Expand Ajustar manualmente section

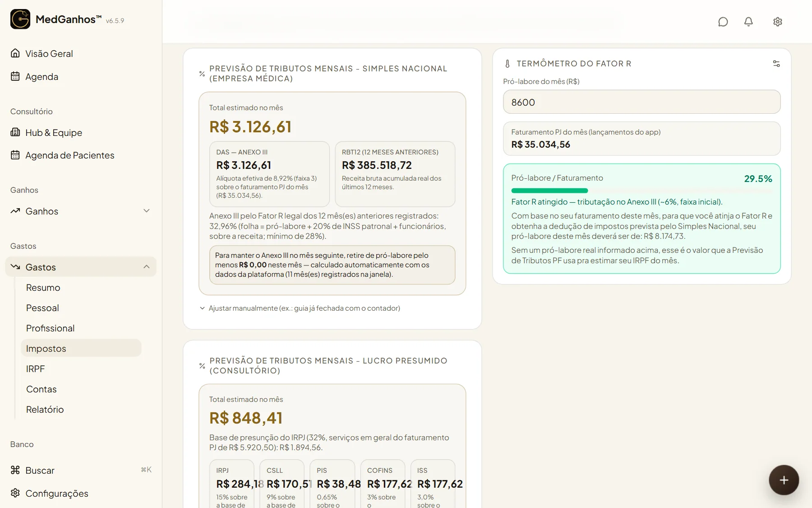[x=300, y=308]
